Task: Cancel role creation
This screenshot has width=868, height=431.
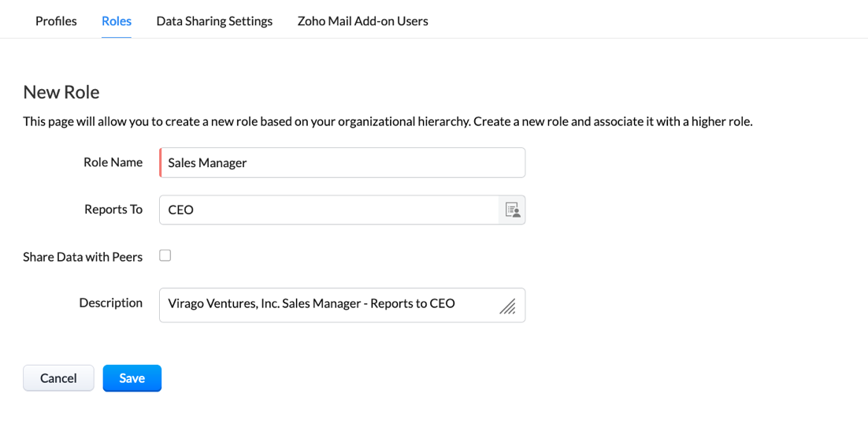Action: click(x=58, y=378)
